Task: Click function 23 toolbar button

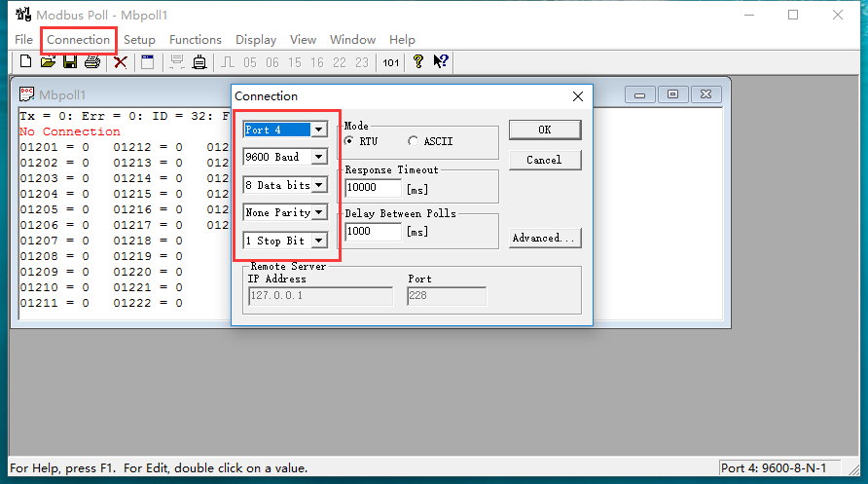Action: pyautogui.click(x=361, y=62)
